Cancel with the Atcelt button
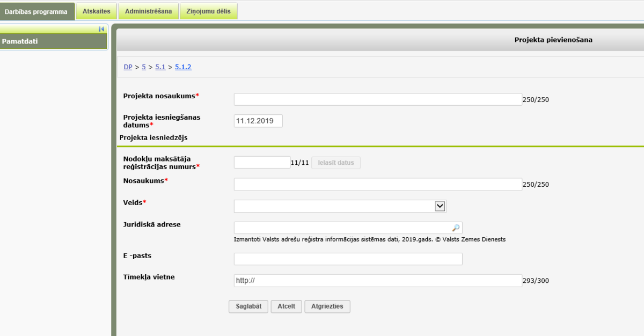The width and height of the screenshot is (644, 336). click(286, 306)
